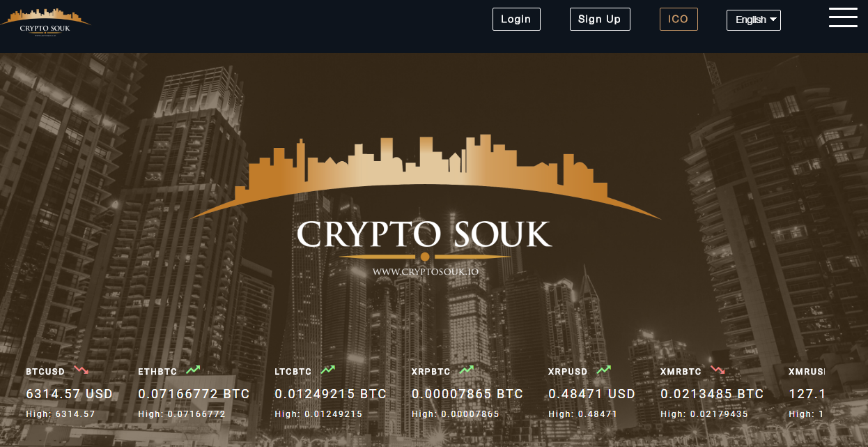Go to the ICO section

pyautogui.click(x=679, y=19)
